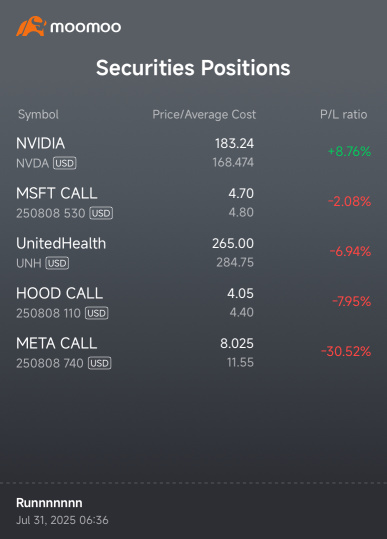Open the UnitedHealth position

[x=194, y=253]
